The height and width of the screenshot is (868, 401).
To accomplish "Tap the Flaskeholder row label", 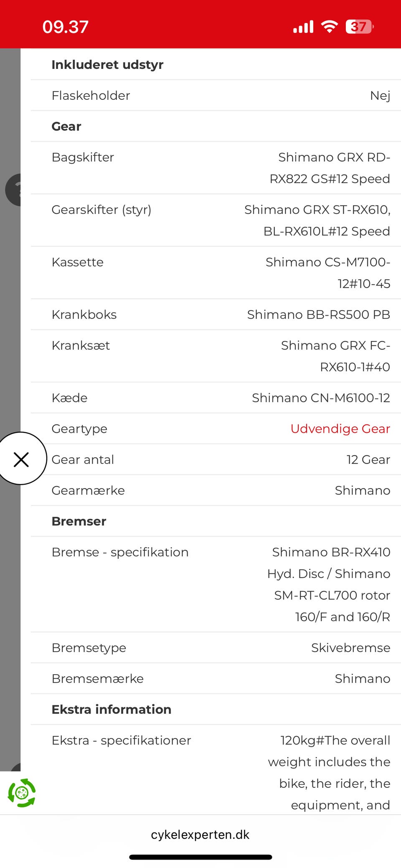I will point(91,96).
